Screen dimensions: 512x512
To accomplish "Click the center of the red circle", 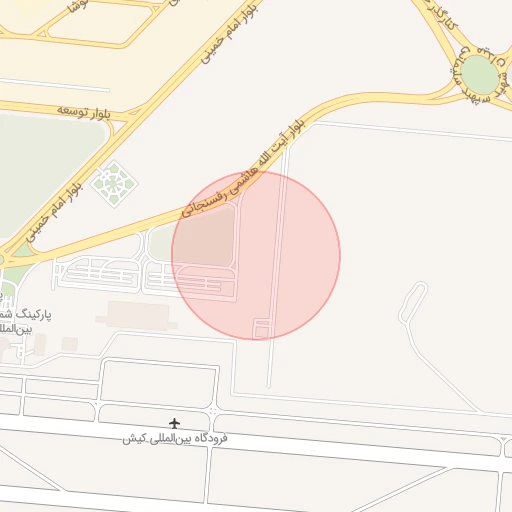I will tap(256, 256).
